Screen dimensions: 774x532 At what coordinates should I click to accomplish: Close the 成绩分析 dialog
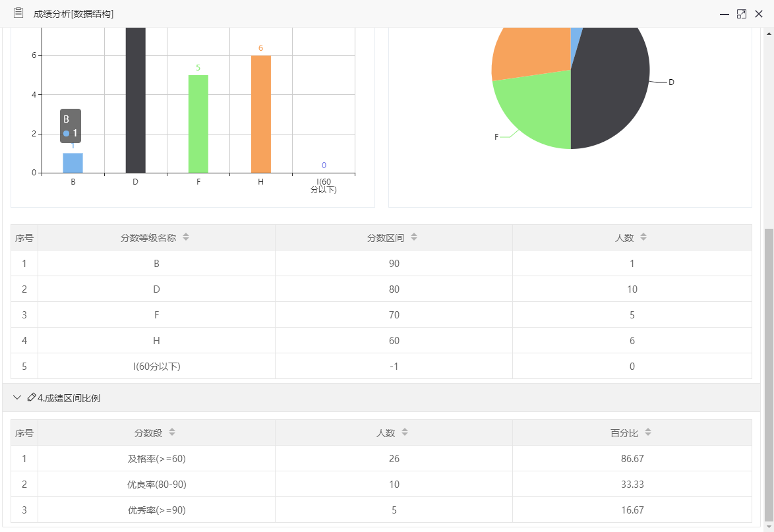coord(759,14)
